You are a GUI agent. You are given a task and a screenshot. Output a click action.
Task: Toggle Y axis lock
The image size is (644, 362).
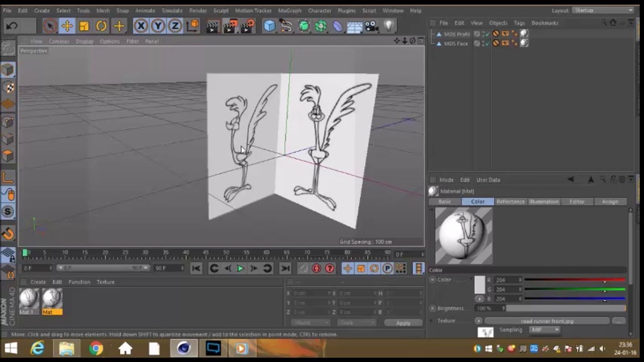point(158,26)
